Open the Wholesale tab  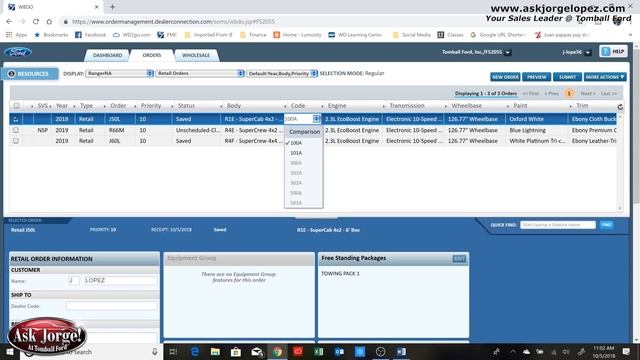tap(196, 55)
